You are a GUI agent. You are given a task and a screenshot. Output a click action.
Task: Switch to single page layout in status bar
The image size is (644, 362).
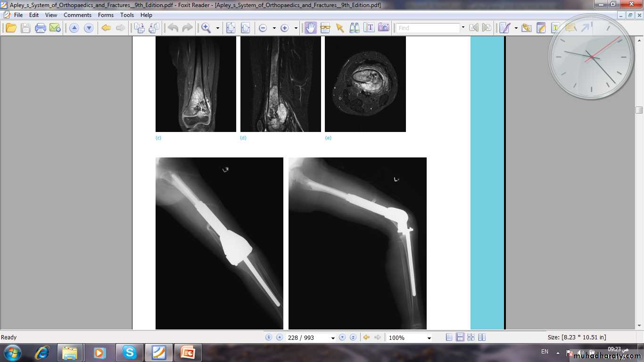coord(449,337)
